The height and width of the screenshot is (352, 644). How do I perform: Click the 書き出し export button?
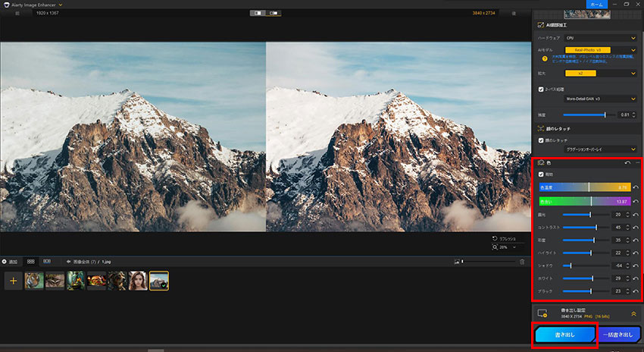tap(564, 335)
